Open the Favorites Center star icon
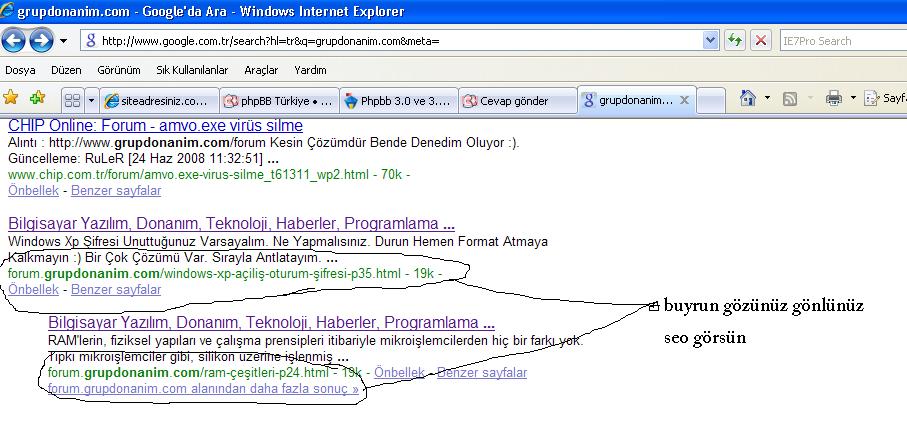Screen dimensions: 907x439 (x=10, y=97)
